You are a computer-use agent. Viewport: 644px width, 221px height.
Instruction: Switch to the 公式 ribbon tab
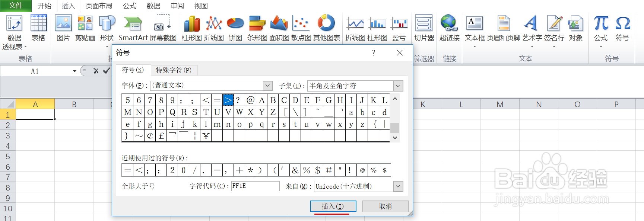pyautogui.click(x=129, y=6)
